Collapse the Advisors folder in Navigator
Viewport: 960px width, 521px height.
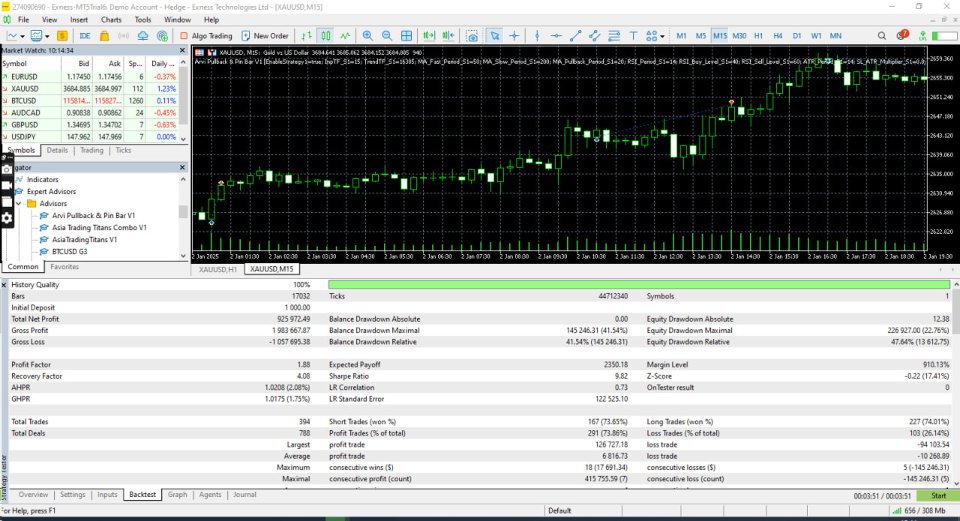18,203
